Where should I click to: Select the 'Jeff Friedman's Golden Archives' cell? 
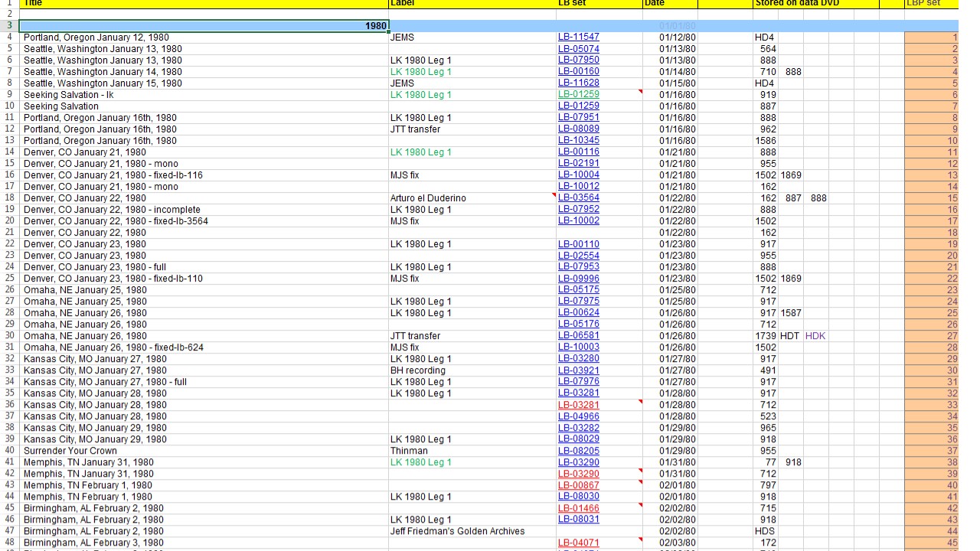pyautogui.click(x=457, y=531)
